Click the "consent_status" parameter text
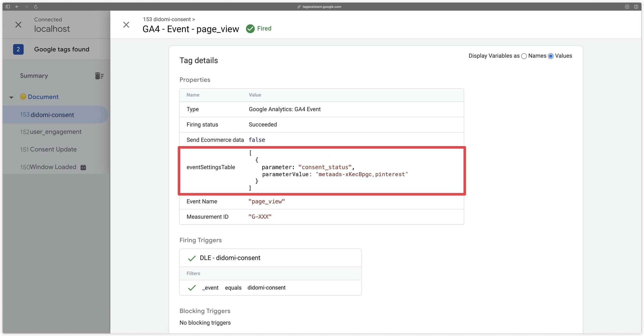 (325, 167)
